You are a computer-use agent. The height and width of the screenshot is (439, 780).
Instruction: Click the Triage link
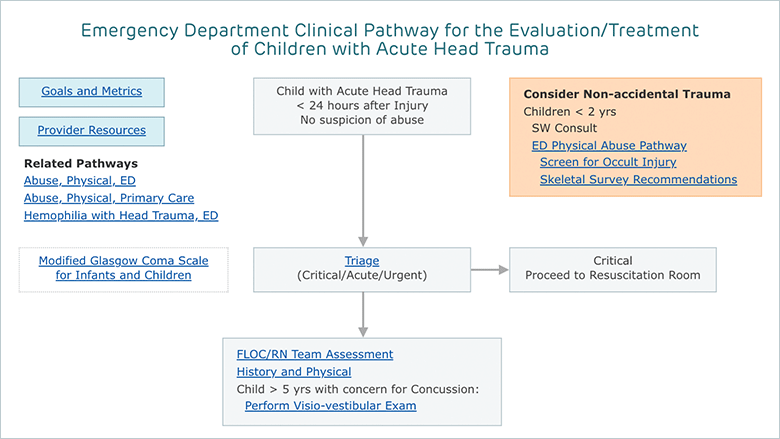(x=362, y=261)
